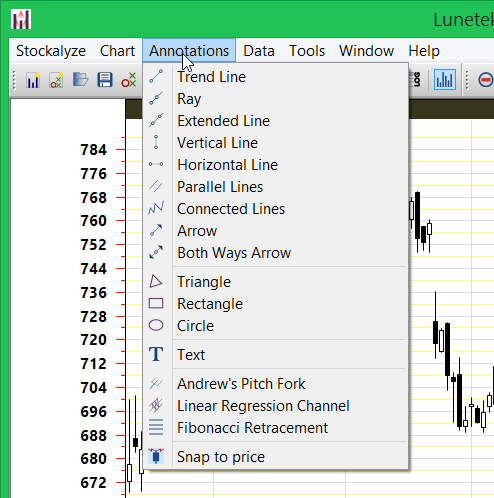The height and width of the screenshot is (498, 494).
Task: Select Trend Line from Annotations menu
Action: point(275,77)
